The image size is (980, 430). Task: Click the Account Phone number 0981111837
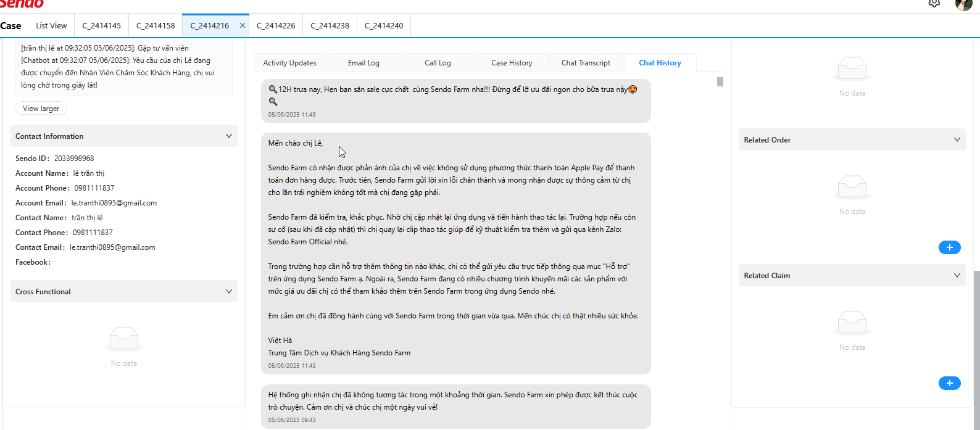point(94,188)
